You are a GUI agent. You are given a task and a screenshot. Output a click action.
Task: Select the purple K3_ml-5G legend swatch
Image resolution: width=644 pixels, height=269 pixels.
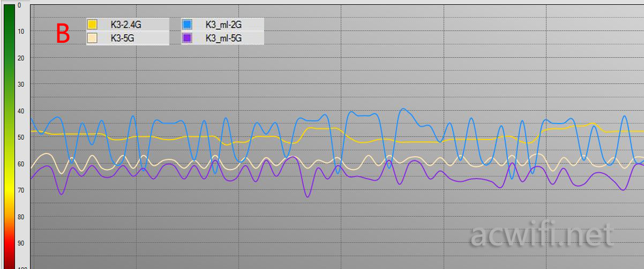click(x=187, y=38)
